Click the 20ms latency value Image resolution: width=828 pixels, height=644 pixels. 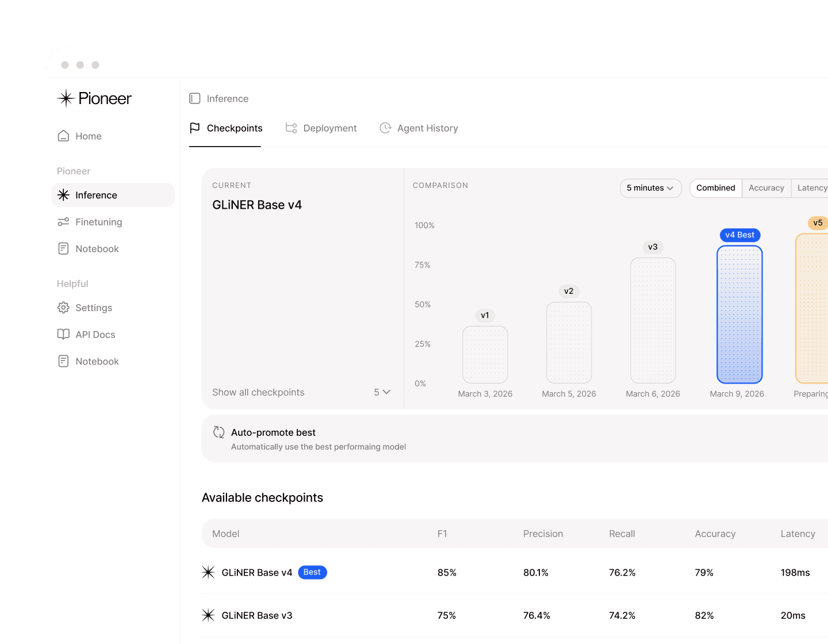coord(793,615)
